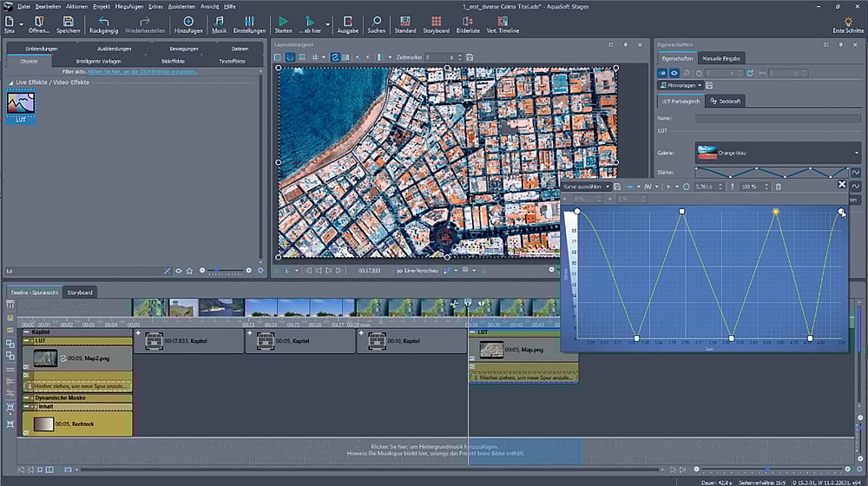Viewport: 868px width, 486px height.
Task: Open Einstellungen from the toolbar
Action: [x=249, y=22]
